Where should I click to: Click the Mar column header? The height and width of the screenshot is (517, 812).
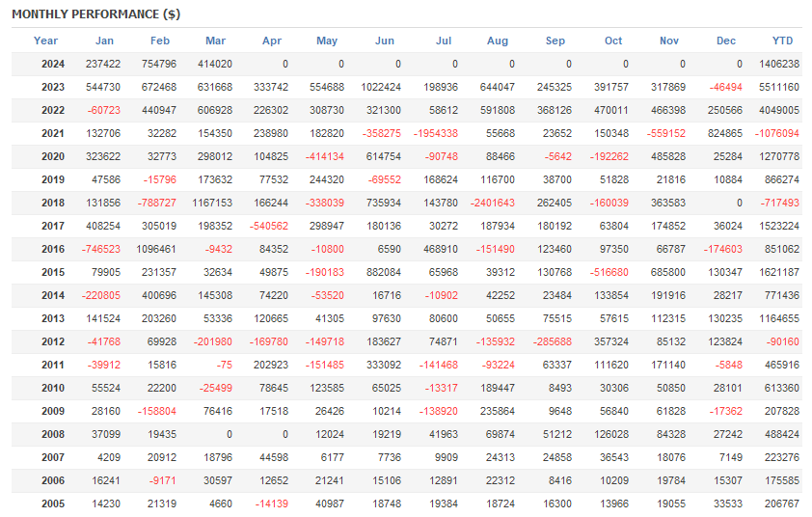click(215, 41)
